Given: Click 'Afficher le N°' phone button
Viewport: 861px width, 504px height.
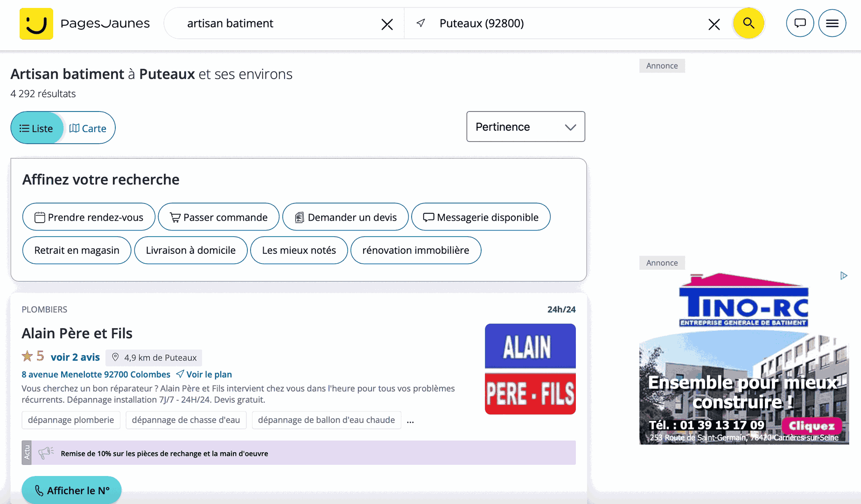Looking at the screenshot, I should (x=71, y=490).
